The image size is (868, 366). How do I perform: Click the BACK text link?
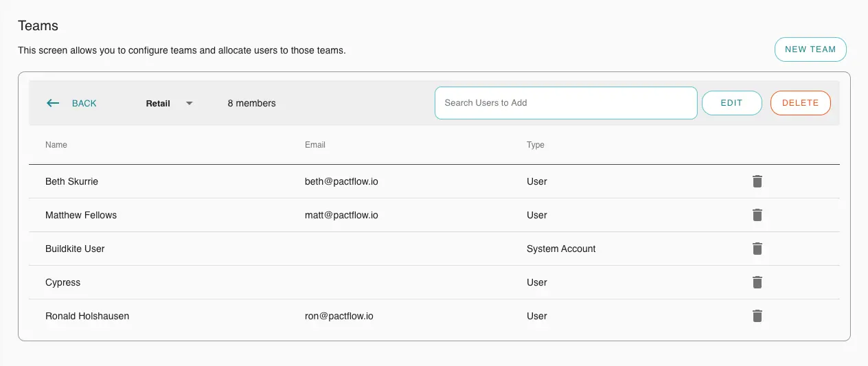coord(84,103)
